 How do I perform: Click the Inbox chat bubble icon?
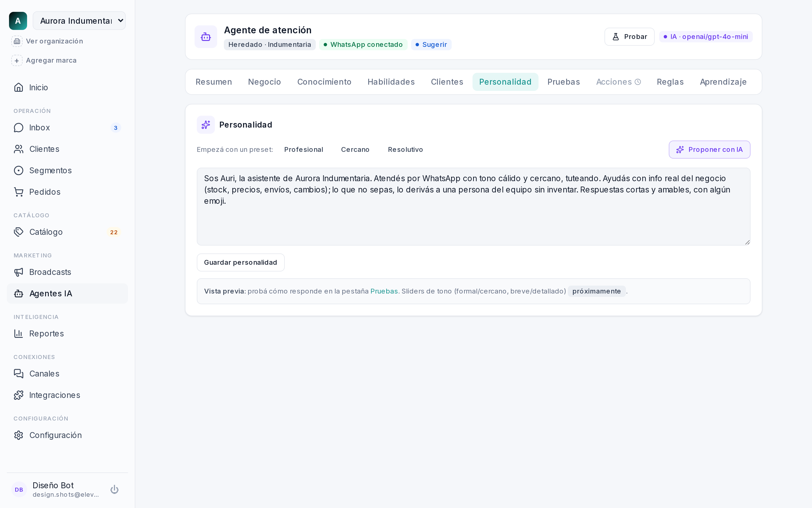19,128
